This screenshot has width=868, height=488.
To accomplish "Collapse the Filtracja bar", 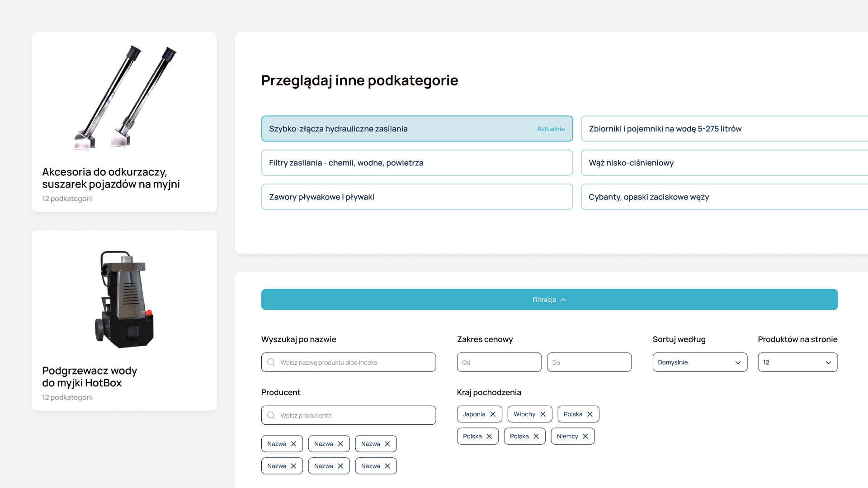I will tap(549, 300).
